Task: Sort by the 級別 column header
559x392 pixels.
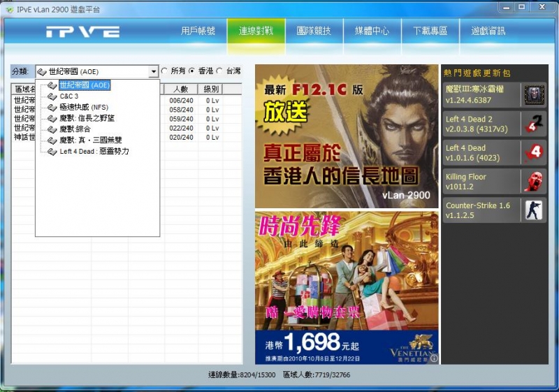Action: click(x=211, y=89)
